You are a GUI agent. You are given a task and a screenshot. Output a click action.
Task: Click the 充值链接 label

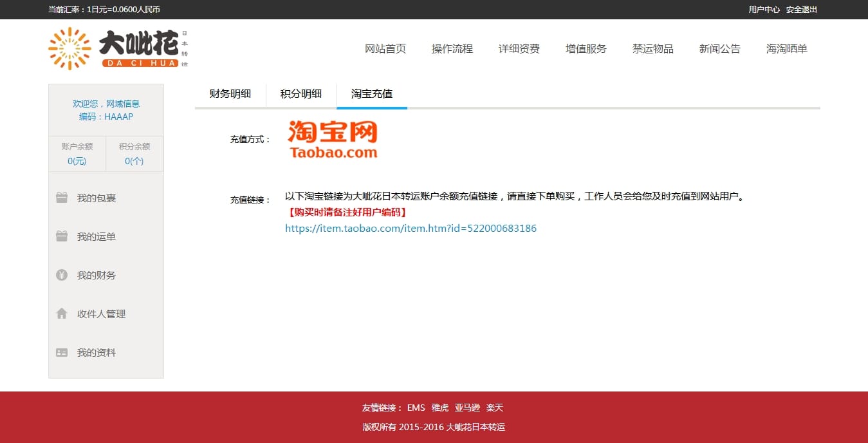tap(250, 200)
